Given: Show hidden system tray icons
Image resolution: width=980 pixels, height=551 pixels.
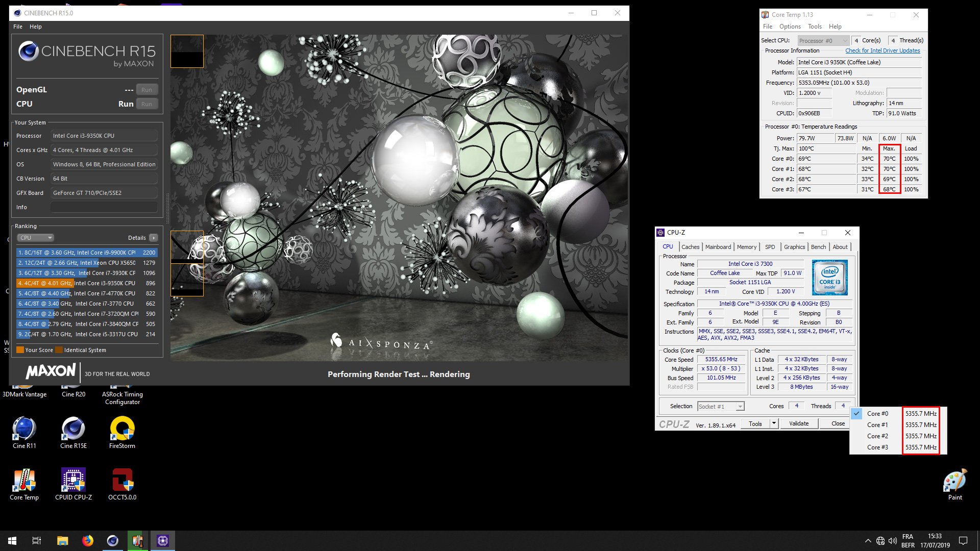Looking at the screenshot, I should [x=868, y=541].
